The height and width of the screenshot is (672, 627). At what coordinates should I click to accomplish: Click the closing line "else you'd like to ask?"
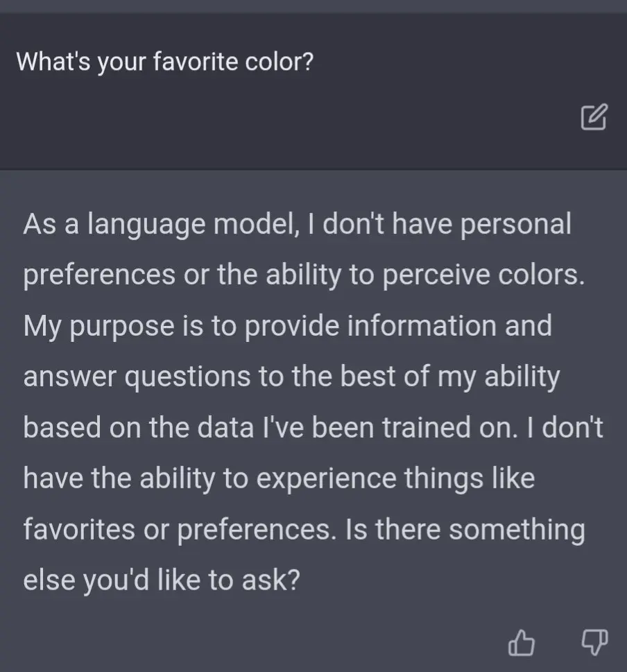(x=162, y=580)
